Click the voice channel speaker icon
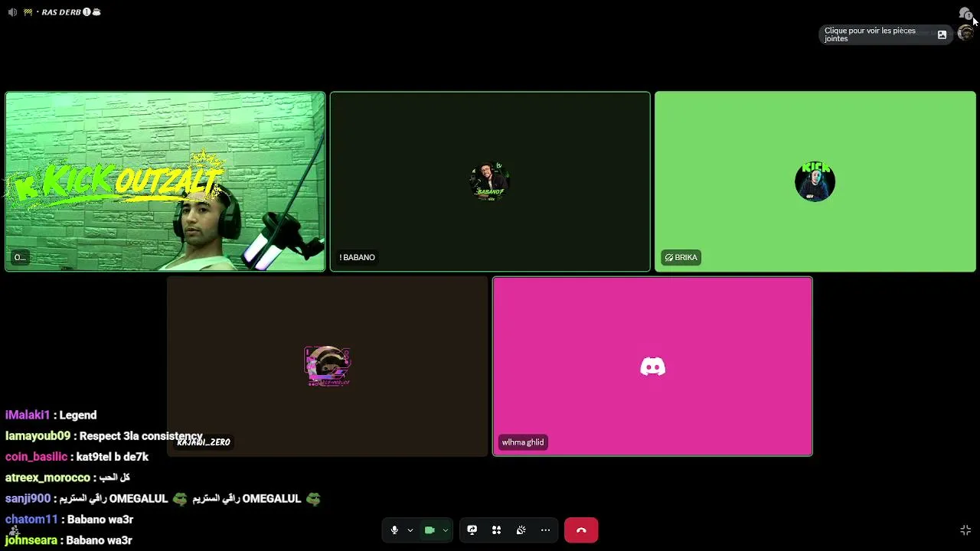The width and height of the screenshot is (980, 551). coord(12,12)
